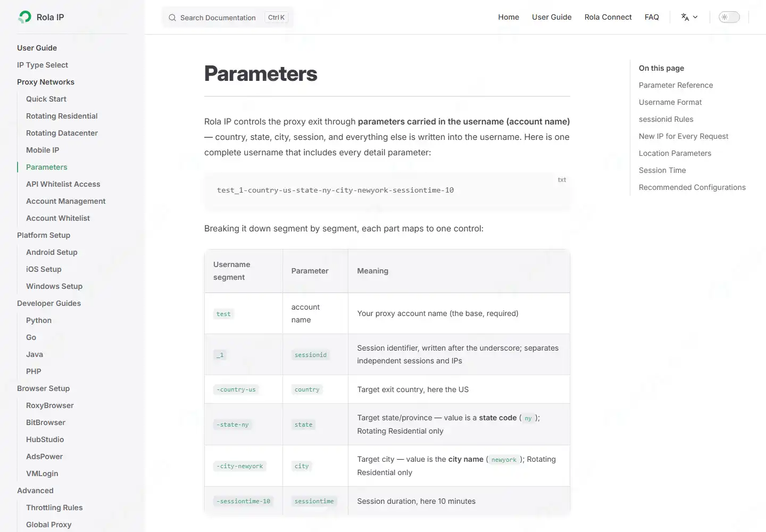Open Account Management page
The width and height of the screenshot is (766, 532).
tap(66, 201)
